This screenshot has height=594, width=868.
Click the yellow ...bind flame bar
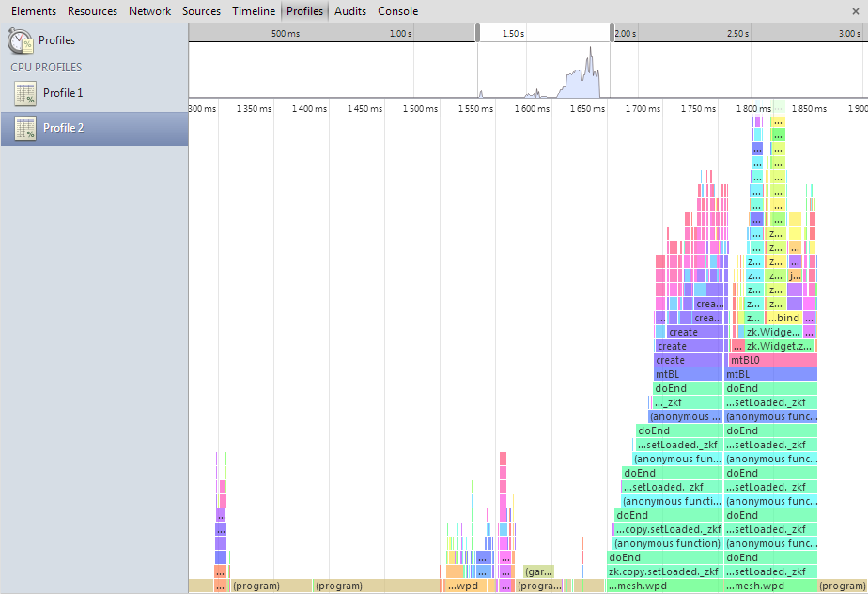coord(783,318)
